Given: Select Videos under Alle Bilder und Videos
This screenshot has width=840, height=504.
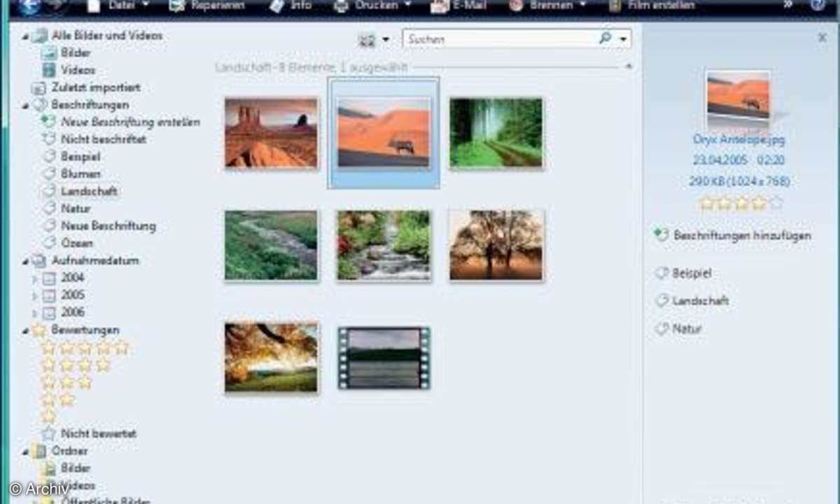Looking at the screenshot, I should [78, 70].
